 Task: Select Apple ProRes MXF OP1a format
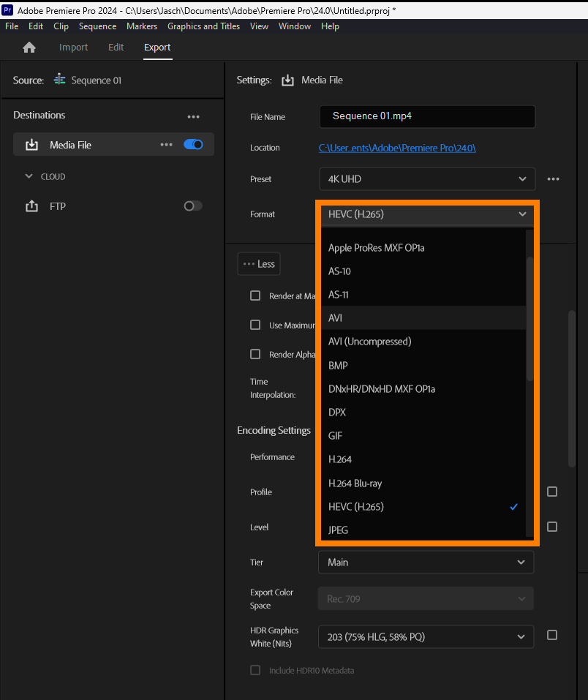[x=423, y=248]
